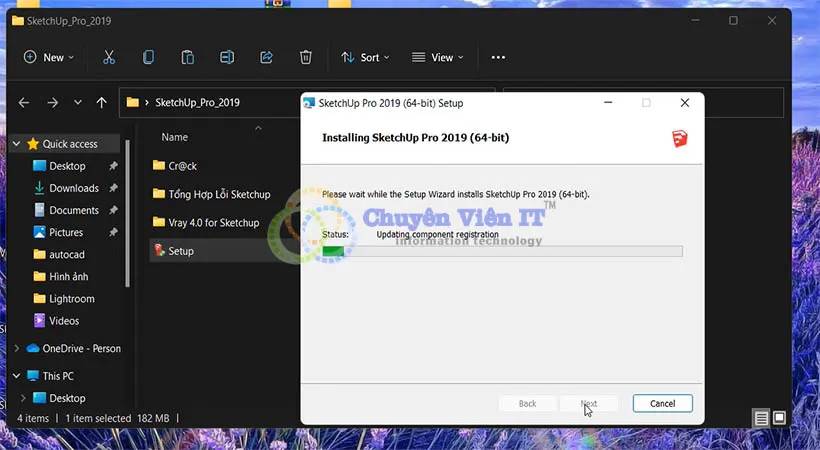The image size is (820, 450).
Task: Expand the This PC tree node
Action: (x=16, y=376)
